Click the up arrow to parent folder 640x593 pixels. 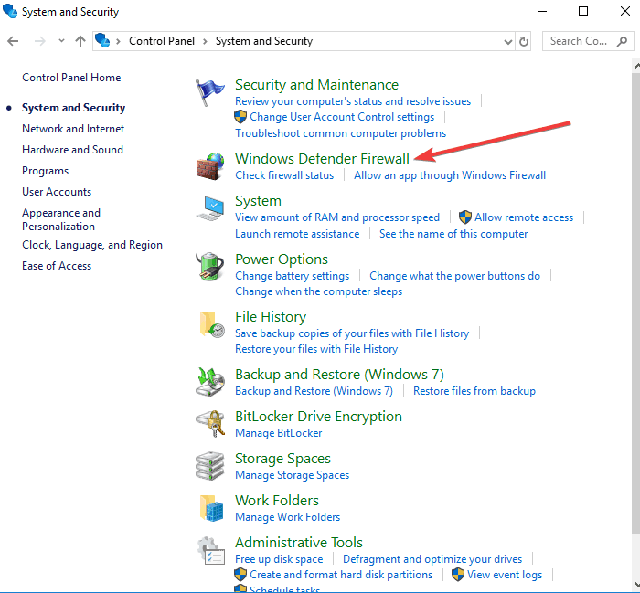pos(80,41)
